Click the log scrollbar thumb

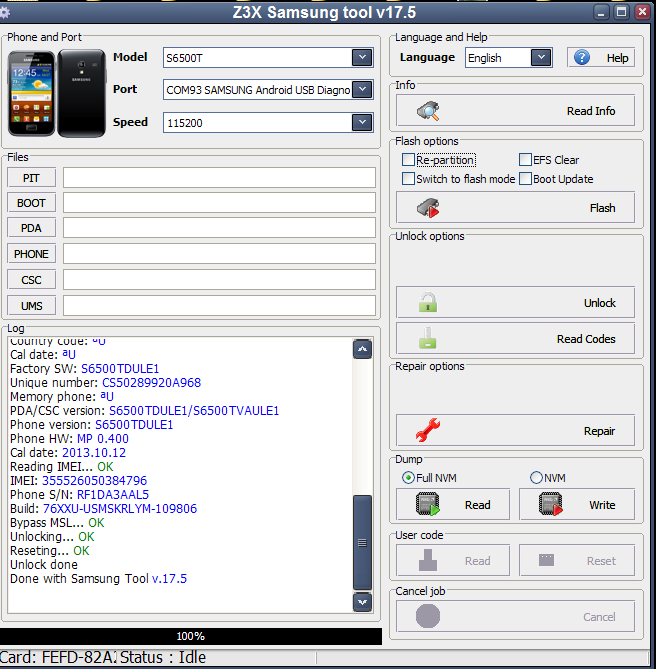(363, 542)
